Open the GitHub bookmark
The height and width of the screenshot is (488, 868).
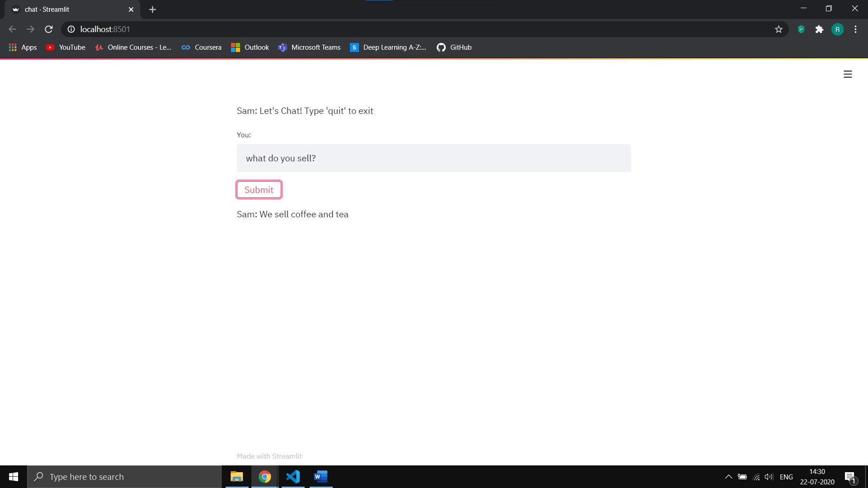[454, 47]
